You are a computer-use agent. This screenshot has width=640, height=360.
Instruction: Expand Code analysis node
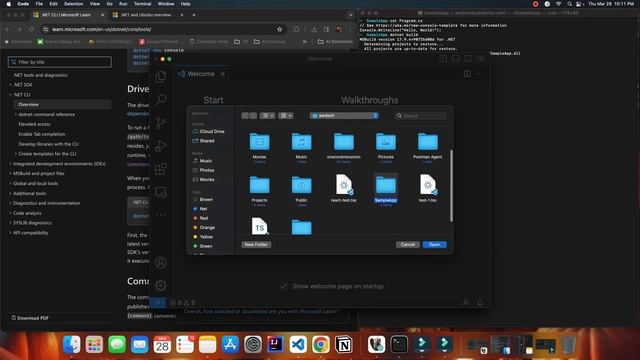pos(11,213)
